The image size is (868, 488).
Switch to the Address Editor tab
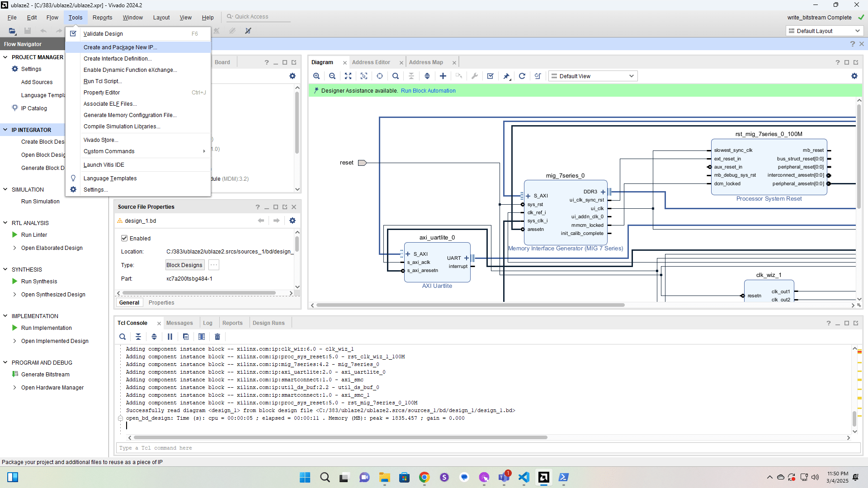click(x=371, y=62)
